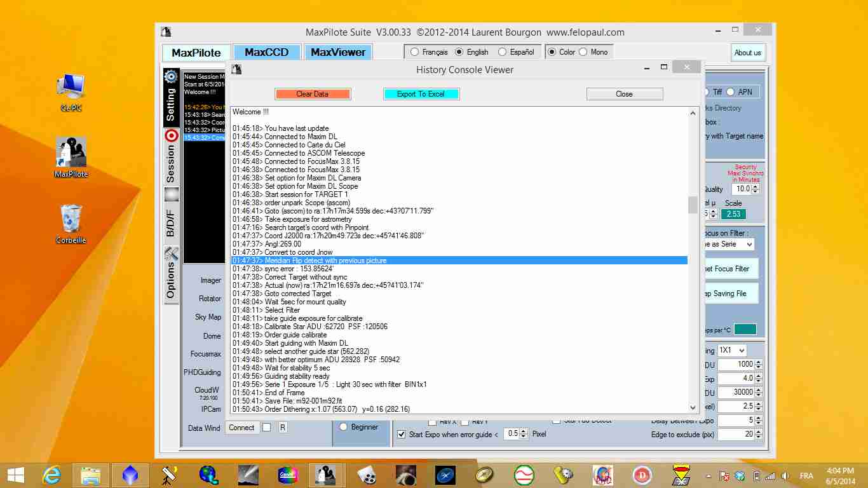This screenshot has width=868, height=488.
Task: Open the globe taskbar app
Action: tap(208, 475)
